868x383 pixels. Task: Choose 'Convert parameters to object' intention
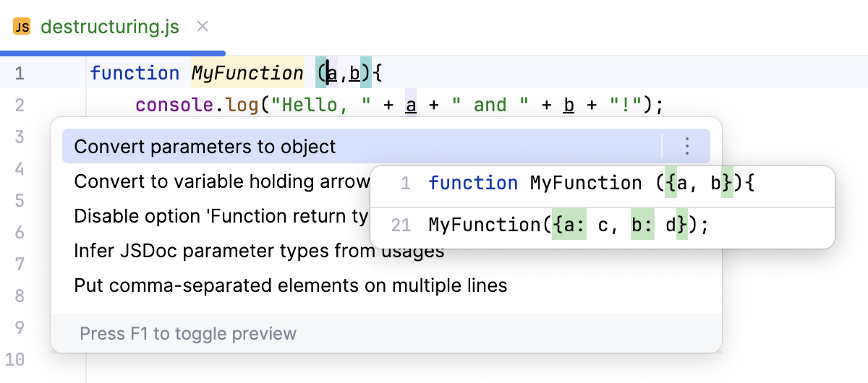205,147
